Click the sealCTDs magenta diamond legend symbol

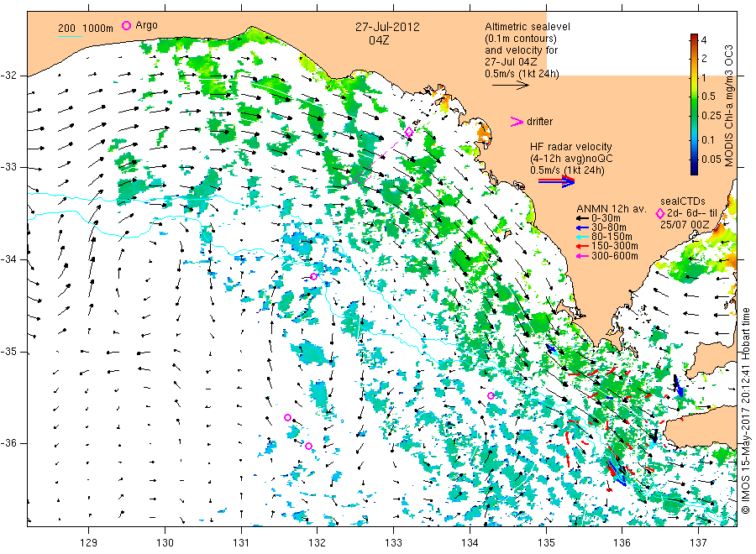click(x=659, y=213)
